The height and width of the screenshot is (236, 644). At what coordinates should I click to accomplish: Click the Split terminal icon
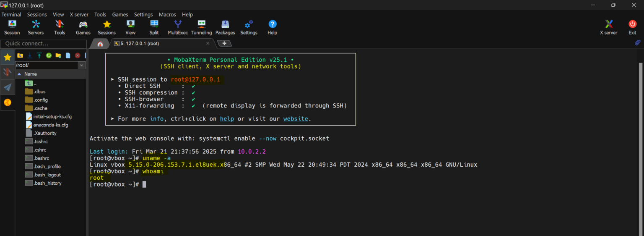[x=154, y=28]
